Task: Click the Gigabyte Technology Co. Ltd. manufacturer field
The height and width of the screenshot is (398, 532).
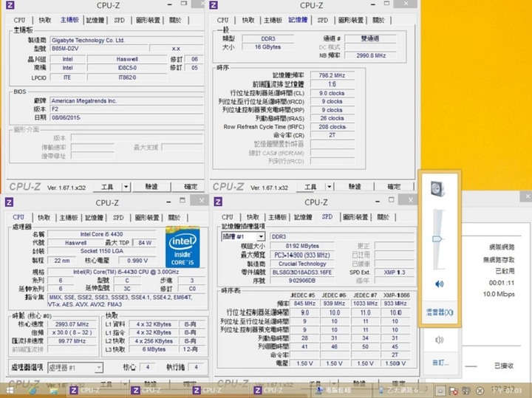Action: click(126, 40)
